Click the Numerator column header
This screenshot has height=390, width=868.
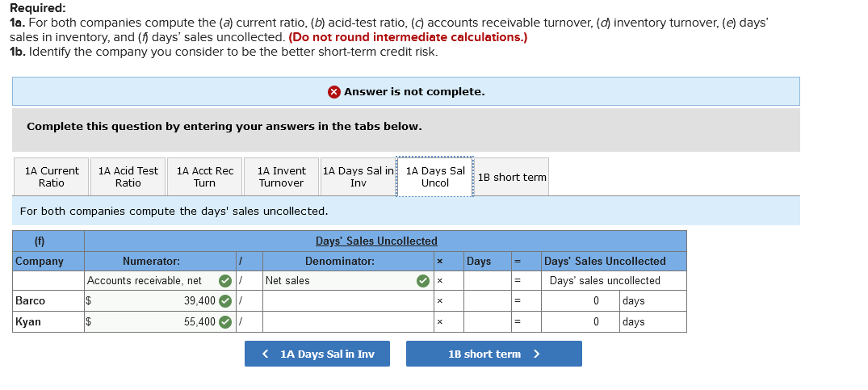pyautogui.click(x=151, y=261)
